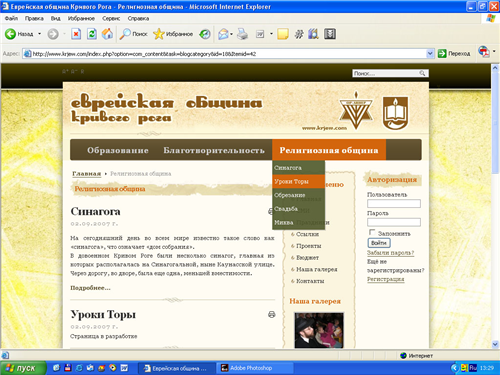Go to Home page icon
Viewport: 500px width, 375px height.
(x=107, y=34)
